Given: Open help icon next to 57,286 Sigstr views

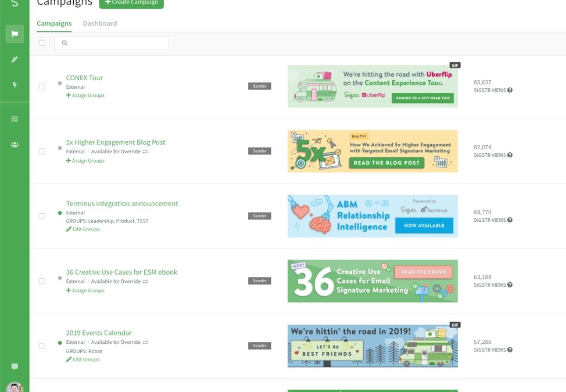Looking at the screenshot, I should pyautogui.click(x=510, y=350).
